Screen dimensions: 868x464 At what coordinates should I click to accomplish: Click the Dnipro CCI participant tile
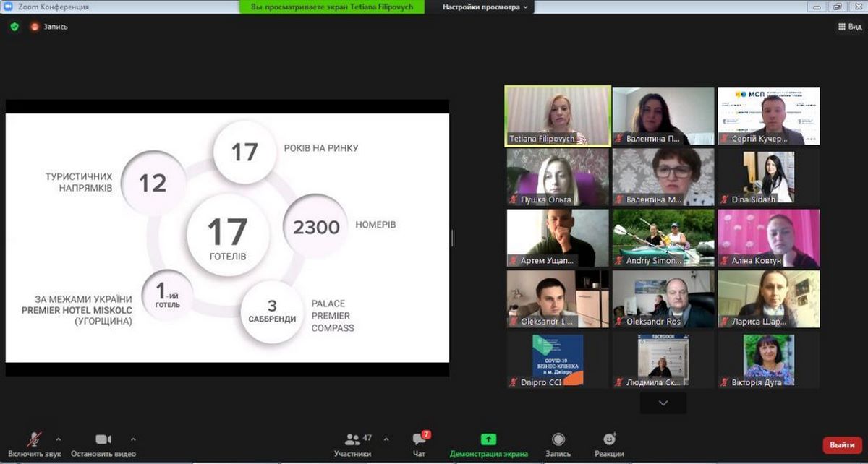(558, 360)
